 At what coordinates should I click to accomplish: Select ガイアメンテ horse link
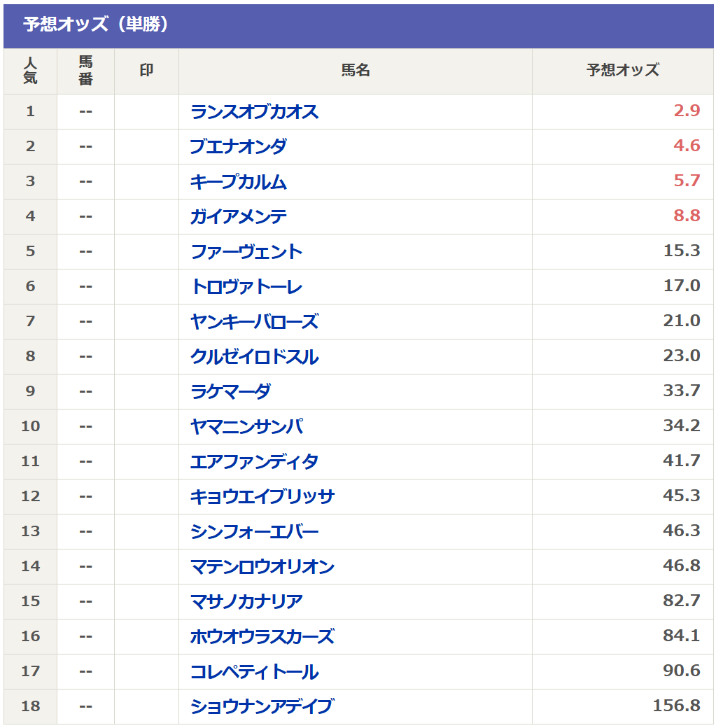[x=238, y=217]
